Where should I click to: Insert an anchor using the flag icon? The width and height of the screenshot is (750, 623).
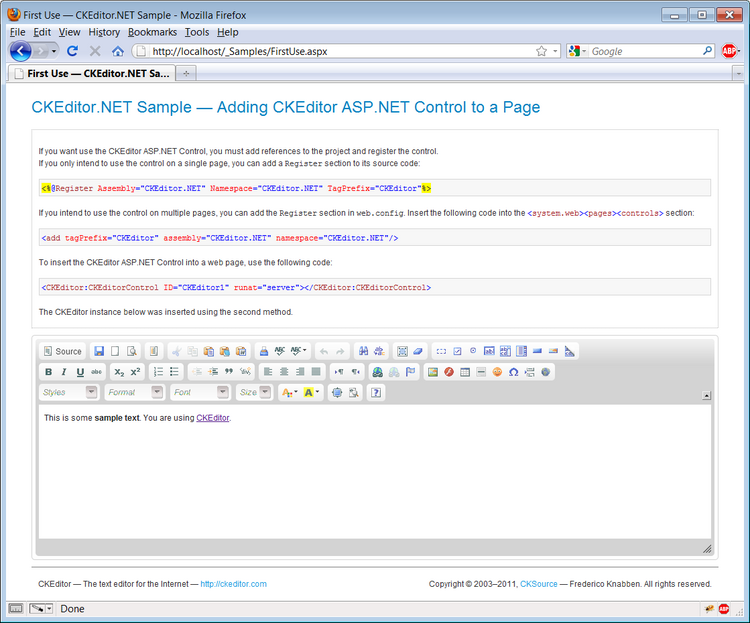(x=410, y=372)
